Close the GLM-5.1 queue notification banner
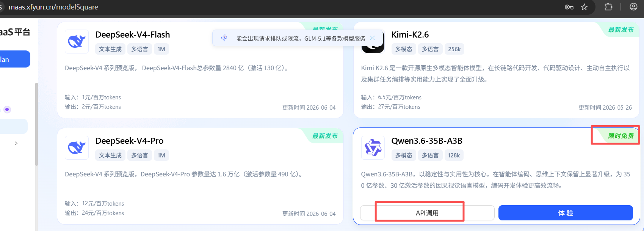This screenshot has height=231, width=644. 372,38
